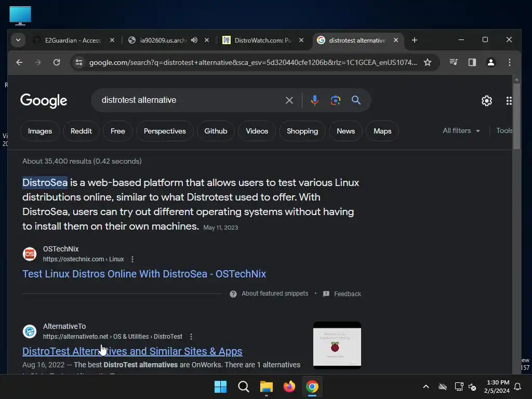Filter results by Shopping
Viewport: 532px width, 399px height.
pos(302,131)
